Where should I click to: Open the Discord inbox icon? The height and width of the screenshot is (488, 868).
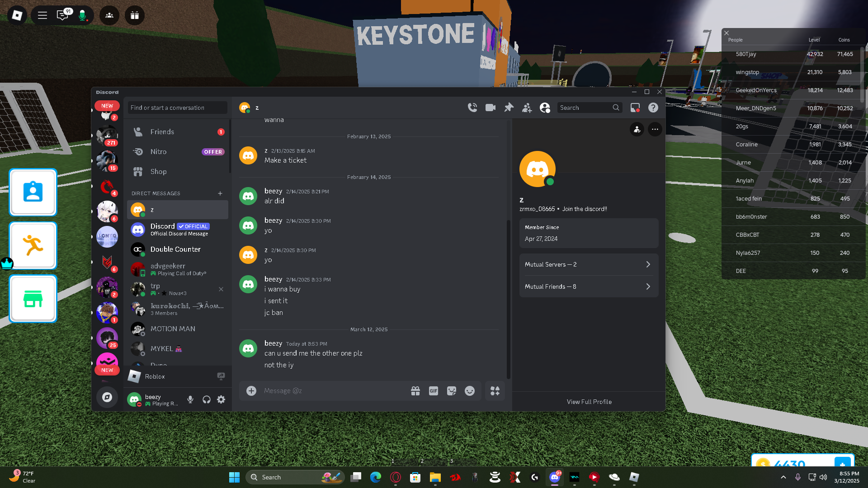pyautogui.click(x=635, y=108)
